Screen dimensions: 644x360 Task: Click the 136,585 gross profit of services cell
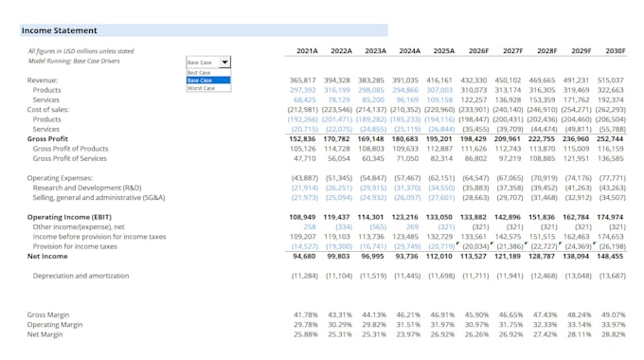610,158
